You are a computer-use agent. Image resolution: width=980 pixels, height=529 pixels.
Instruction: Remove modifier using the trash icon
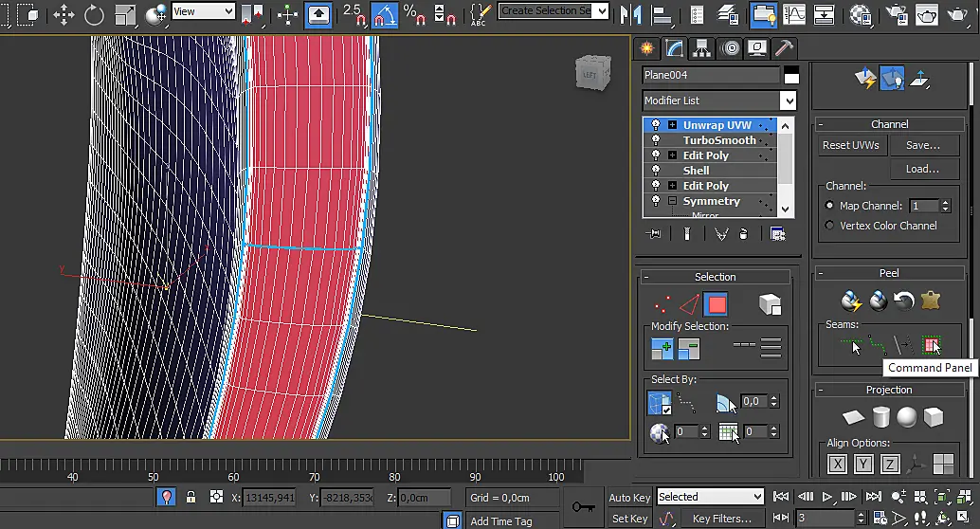tap(743, 234)
